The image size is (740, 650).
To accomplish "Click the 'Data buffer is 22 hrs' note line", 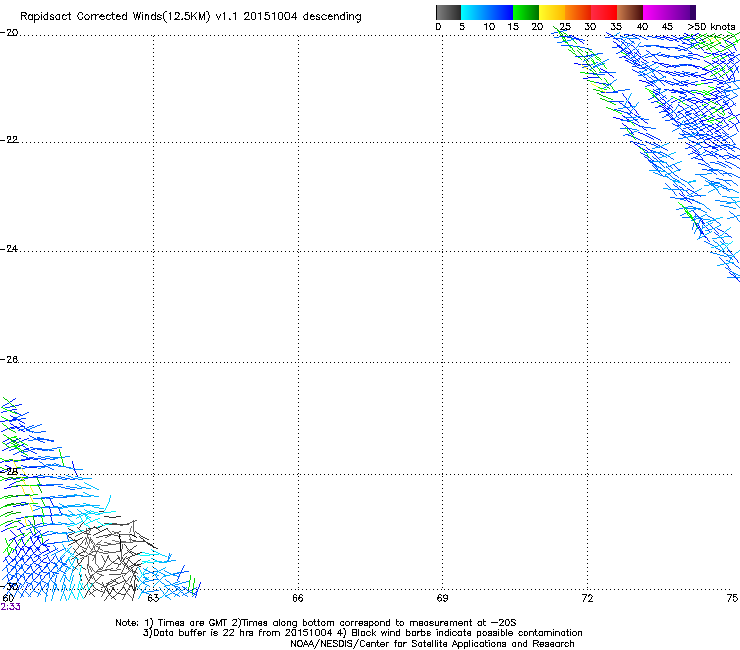I will point(362,633).
